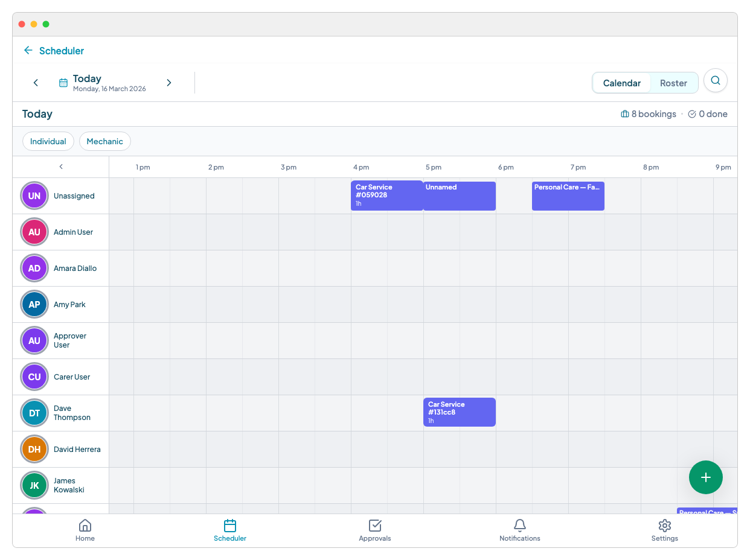Advance to the next day

coord(169,83)
